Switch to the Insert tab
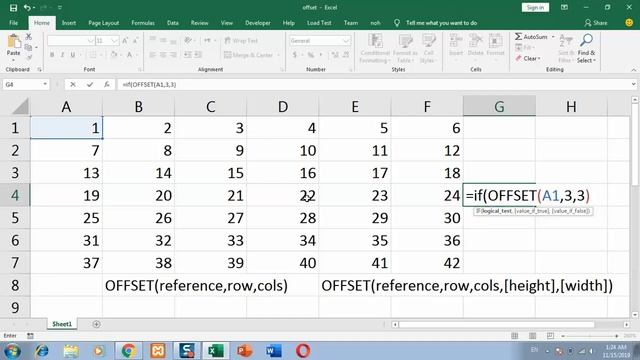 pos(69,23)
